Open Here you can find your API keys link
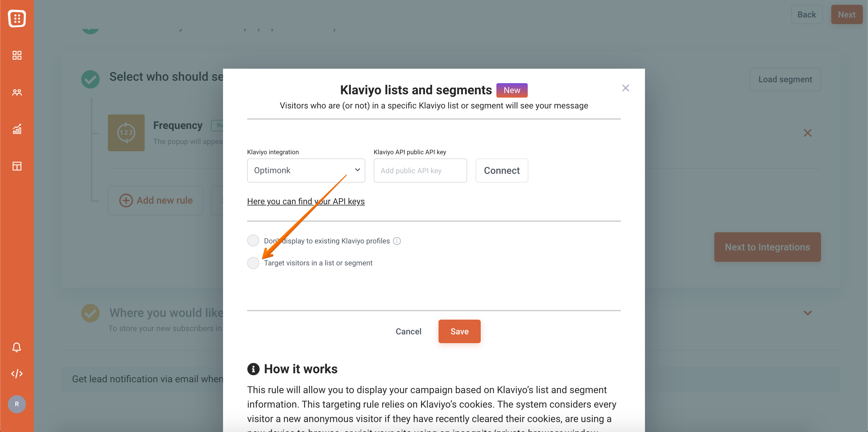868x432 pixels. (306, 201)
